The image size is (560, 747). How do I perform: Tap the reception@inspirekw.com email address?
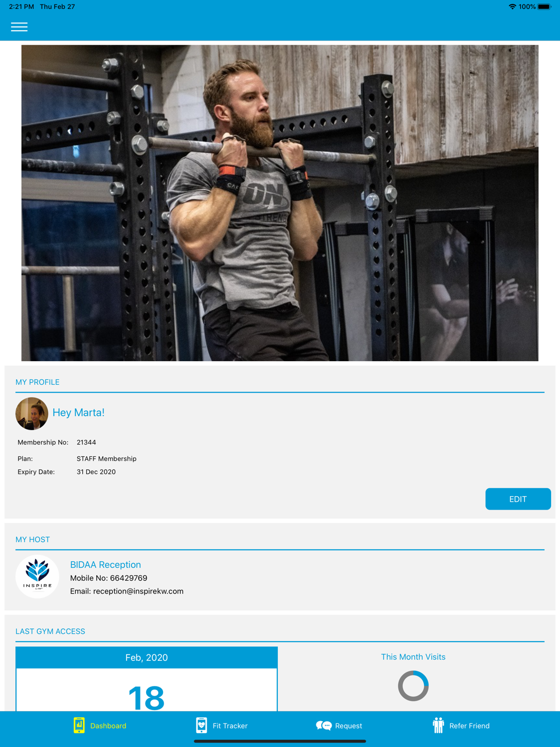(138, 591)
